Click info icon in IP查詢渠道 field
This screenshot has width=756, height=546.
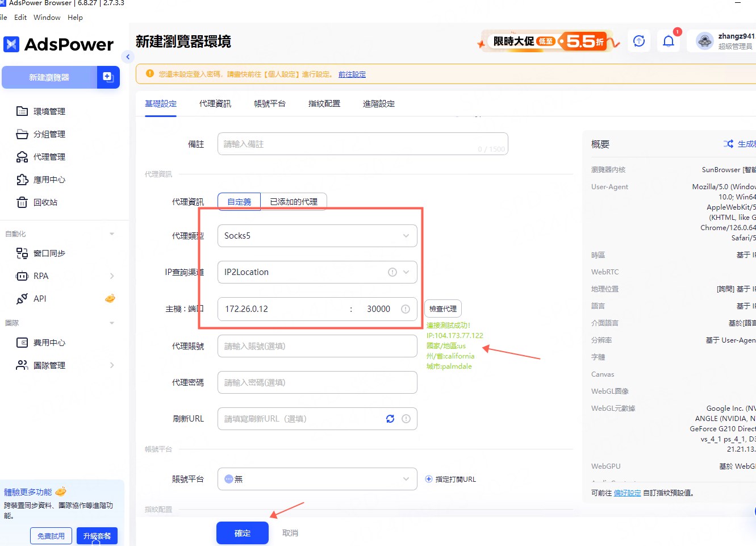pyautogui.click(x=392, y=272)
